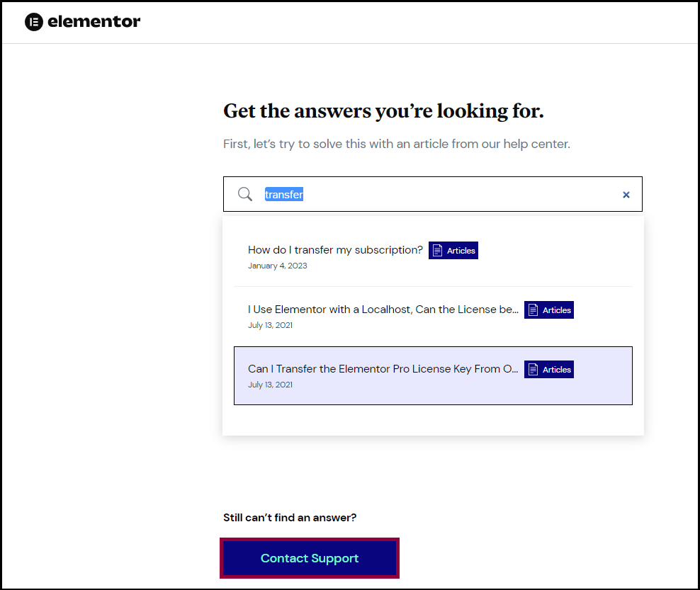Screen dimensions: 700x590
Task: Click 'July 13, 2021' under the Pro License Key result
Action: pos(270,385)
